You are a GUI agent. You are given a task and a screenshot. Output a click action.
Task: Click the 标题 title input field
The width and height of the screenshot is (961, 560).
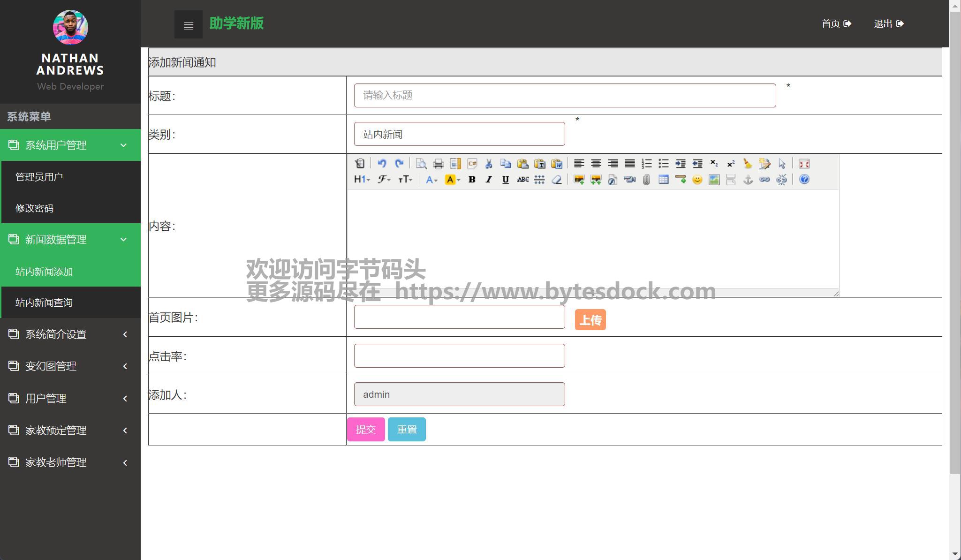(564, 96)
